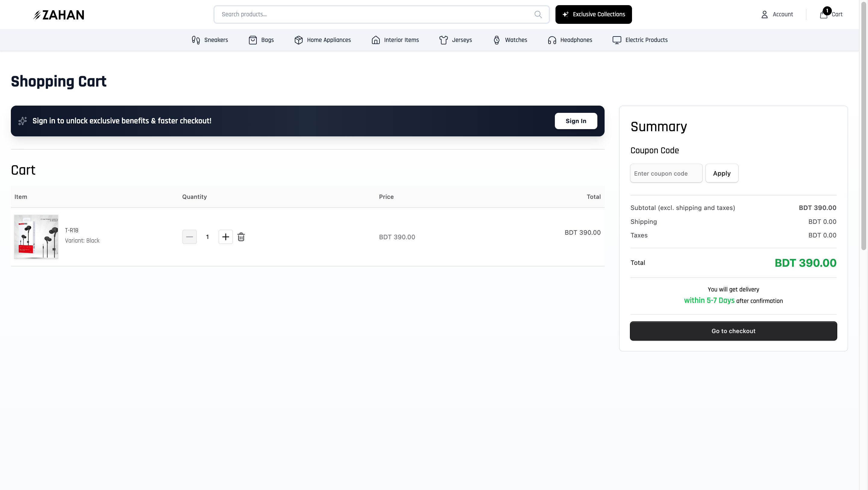
Task: Decrease quantity with minus button
Action: pos(189,237)
